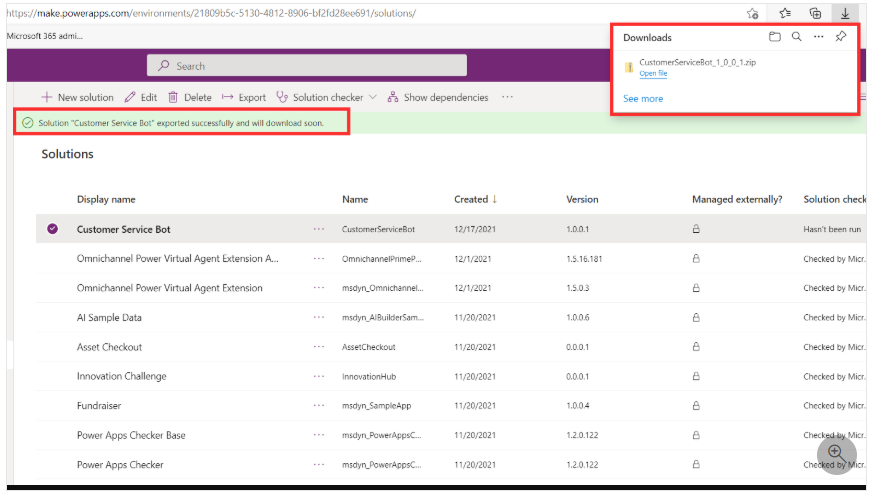Click lock icon in Fundraiser row
873x492 pixels.
coord(696,406)
